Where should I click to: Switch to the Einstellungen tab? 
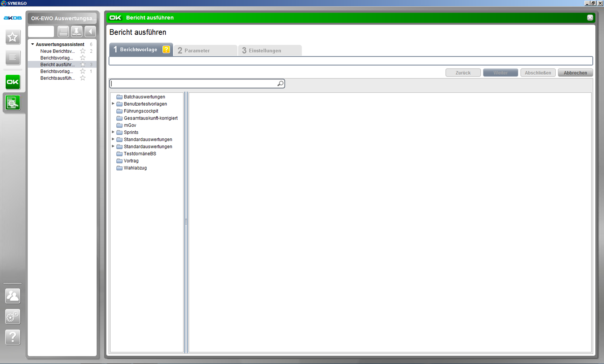coord(270,51)
